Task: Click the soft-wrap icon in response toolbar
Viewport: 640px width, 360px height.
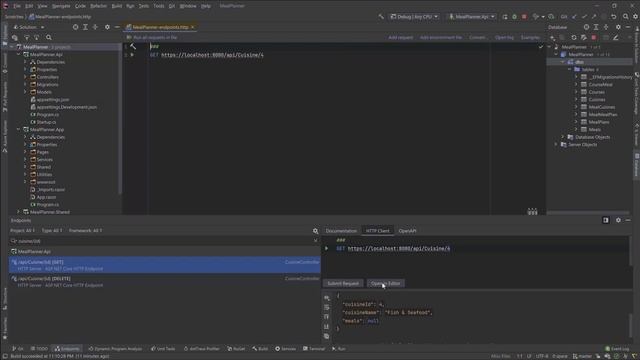Action: 327,307
